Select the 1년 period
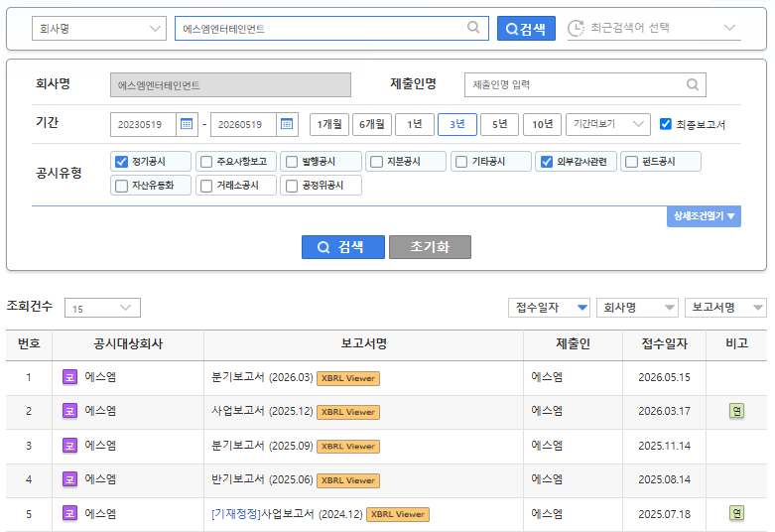 (414, 124)
